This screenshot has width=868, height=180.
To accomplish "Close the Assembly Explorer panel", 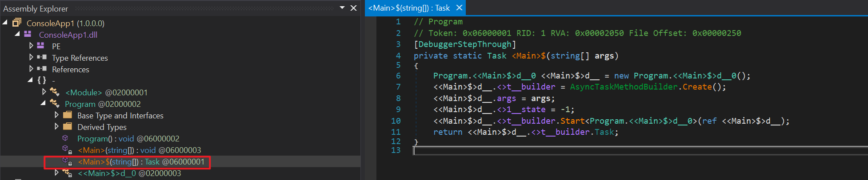I will (354, 8).
